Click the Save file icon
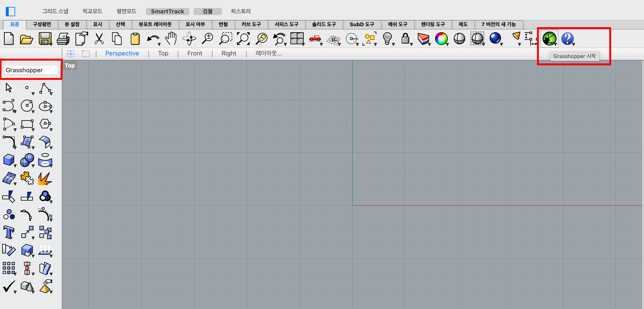The height and width of the screenshot is (309, 644). (x=45, y=38)
